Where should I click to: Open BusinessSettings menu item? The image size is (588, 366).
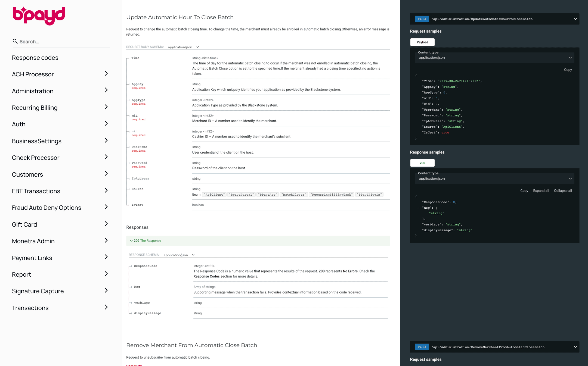click(x=37, y=141)
